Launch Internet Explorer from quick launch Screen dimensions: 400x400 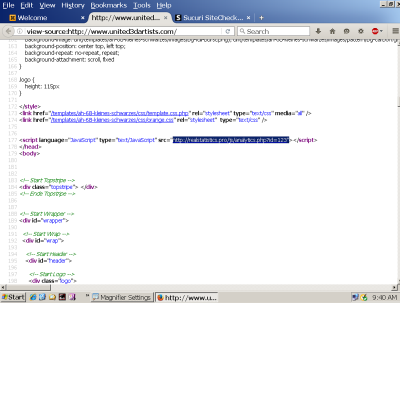(33, 297)
